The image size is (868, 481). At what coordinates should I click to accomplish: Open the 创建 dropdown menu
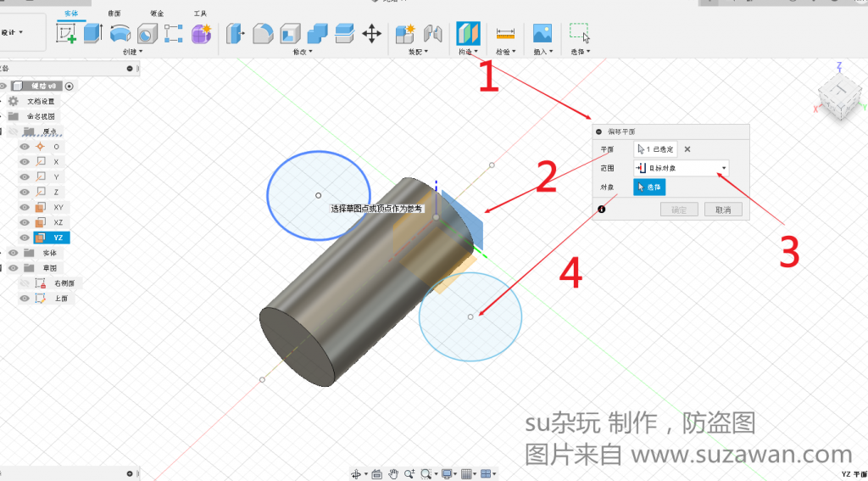coord(133,52)
